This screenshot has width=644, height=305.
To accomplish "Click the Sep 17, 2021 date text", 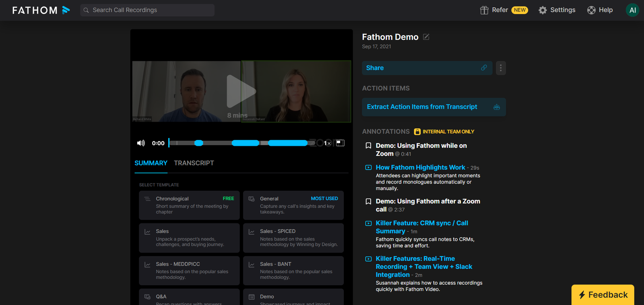I will [376, 47].
